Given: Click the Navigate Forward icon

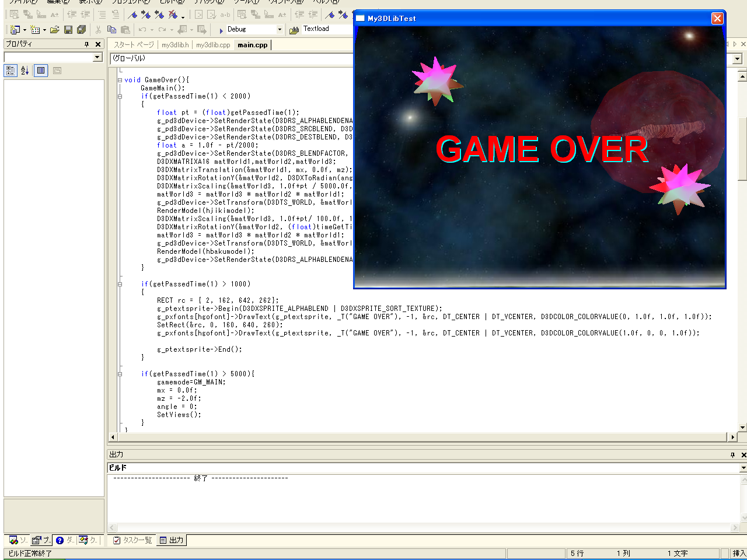Looking at the screenshot, I should pyautogui.click(x=201, y=29).
